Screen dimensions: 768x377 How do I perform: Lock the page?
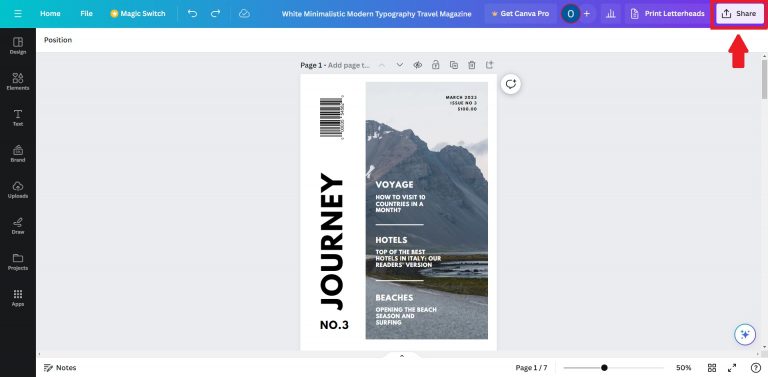435,65
